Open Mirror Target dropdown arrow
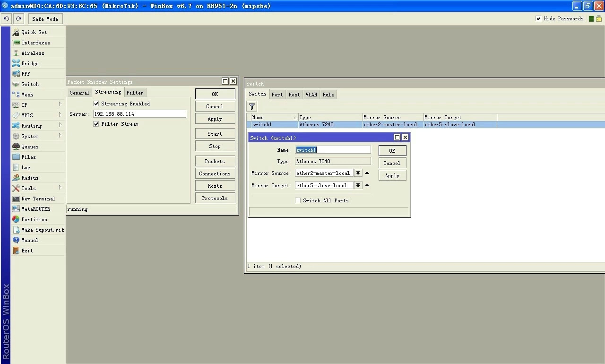Viewport: 605px width, 364px height. (358, 185)
